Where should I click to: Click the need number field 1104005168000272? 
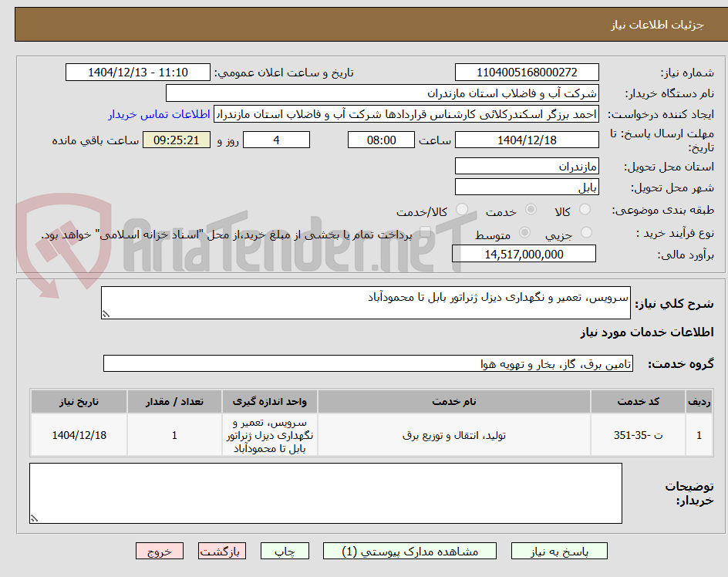click(x=527, y=73)
